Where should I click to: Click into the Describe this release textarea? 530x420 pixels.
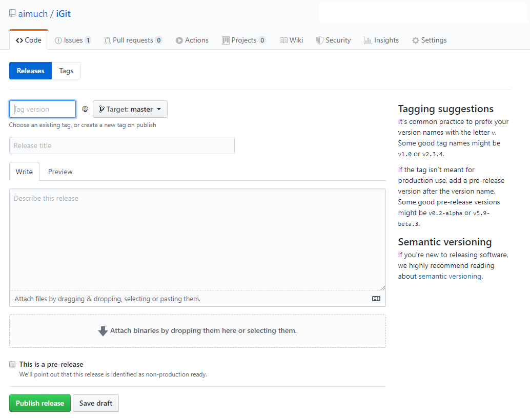click(x=197, y=240)
